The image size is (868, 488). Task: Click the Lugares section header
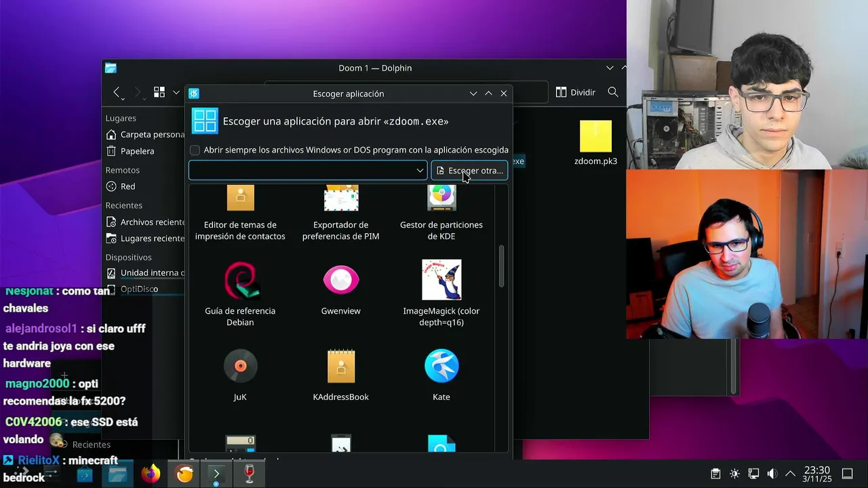click(121, 118)
